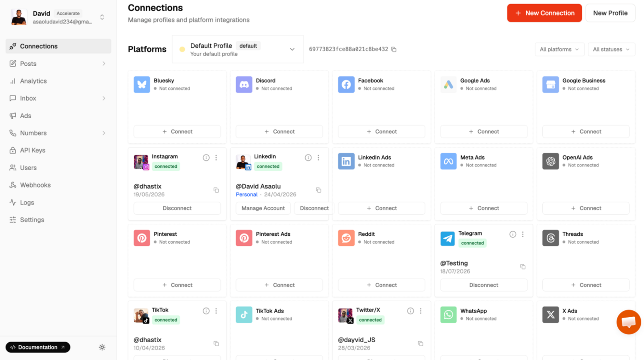The width and height of the screenshot is (644, 360).
Task: Click the Instagram account thumbnail
Action: [141, 162]
